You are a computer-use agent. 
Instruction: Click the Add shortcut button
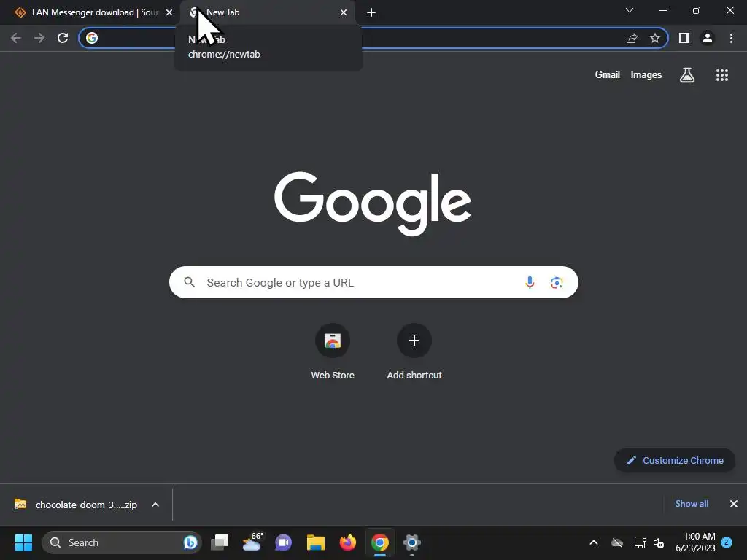pos(414,351)
